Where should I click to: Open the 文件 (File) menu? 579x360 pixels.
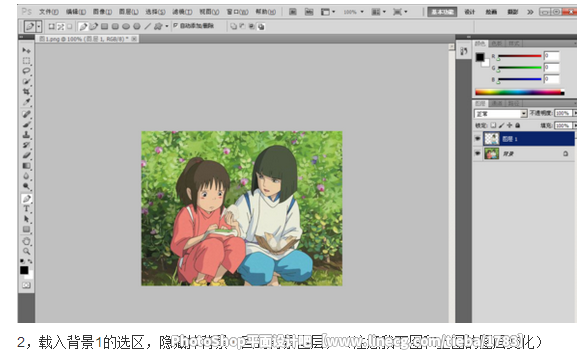pyautogui.click(x=49, y=12)
